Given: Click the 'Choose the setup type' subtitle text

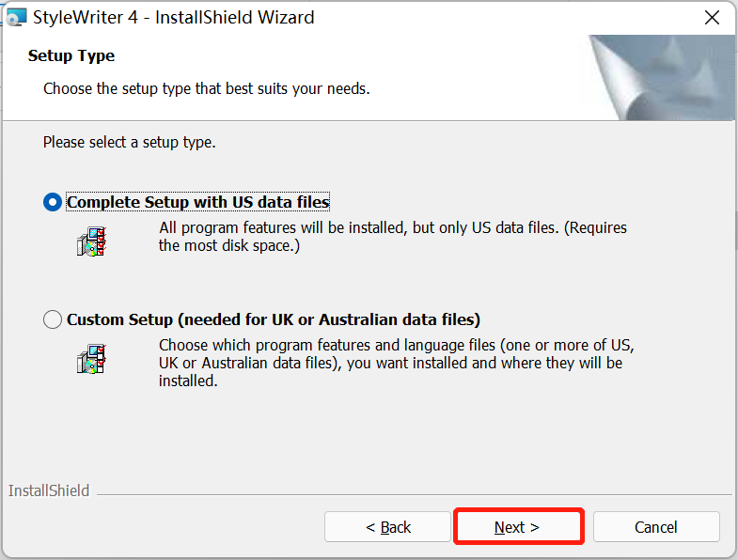Looking at the screenshot, I should point(207,89).
